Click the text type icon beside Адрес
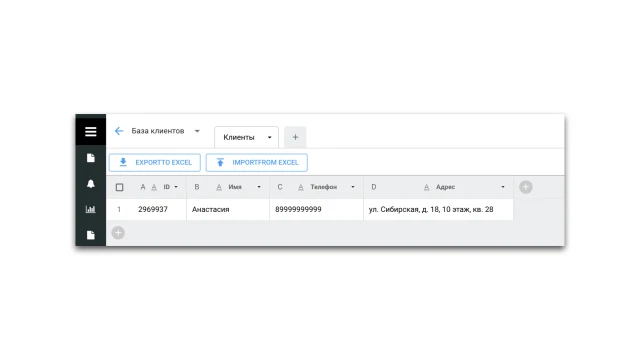 (x=426, y=187)
